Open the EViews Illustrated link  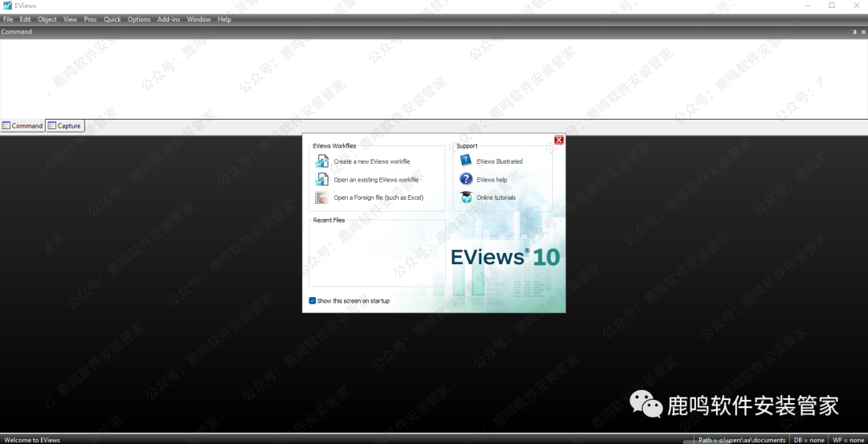coord(499,161)
